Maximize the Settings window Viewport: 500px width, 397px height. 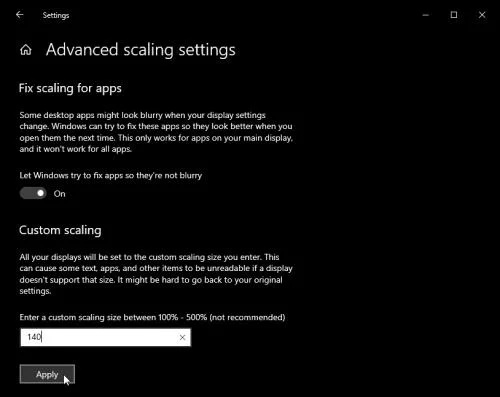point(454,15)
